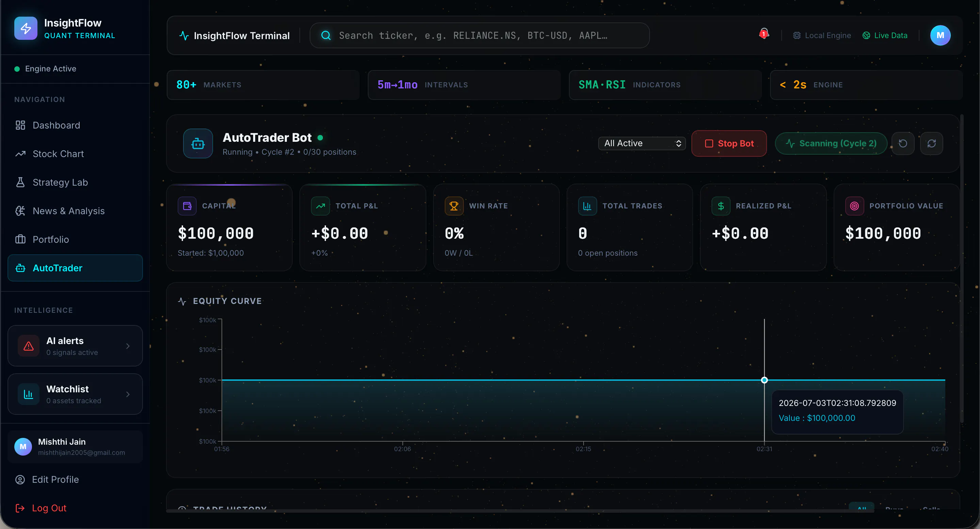The width and height of the screenshot is (980, 529).
Task: Click "Started: $1,00,000" text
Action: coord(211,253)
